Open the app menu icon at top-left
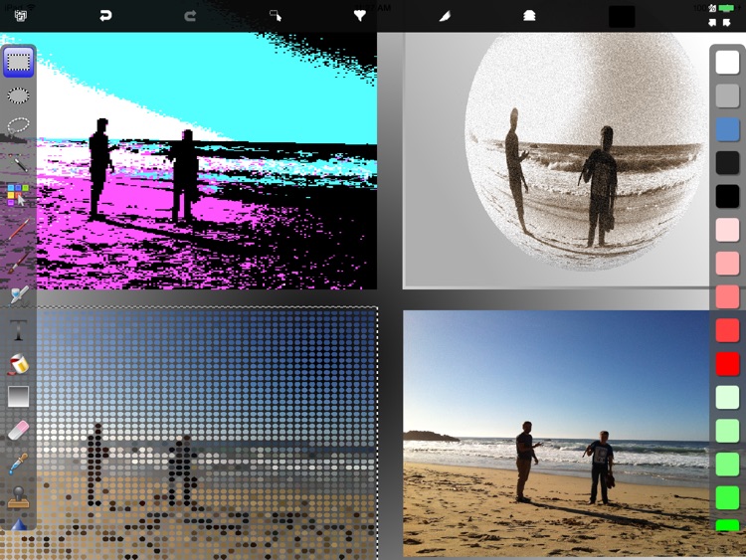 [x=21, y=16]
